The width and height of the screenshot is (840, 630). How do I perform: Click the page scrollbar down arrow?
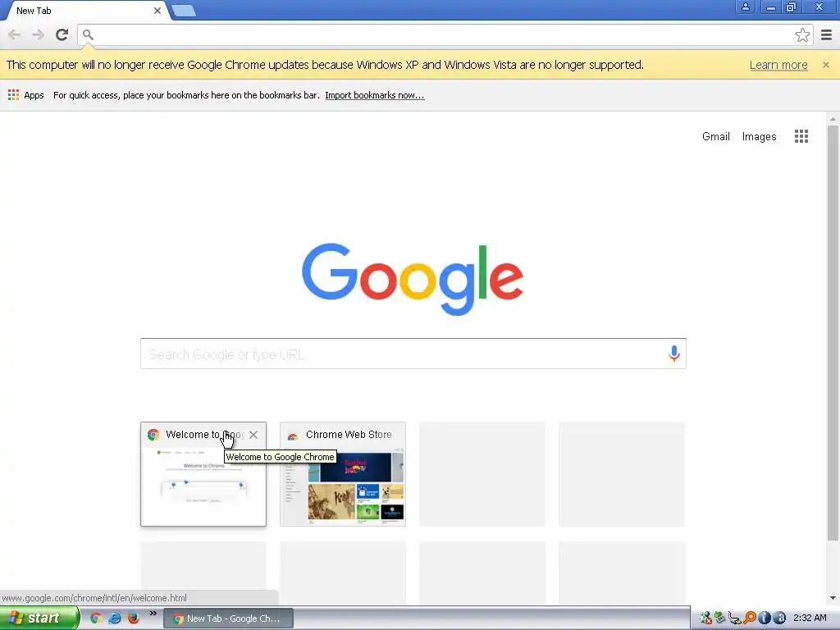pos(833,598)
